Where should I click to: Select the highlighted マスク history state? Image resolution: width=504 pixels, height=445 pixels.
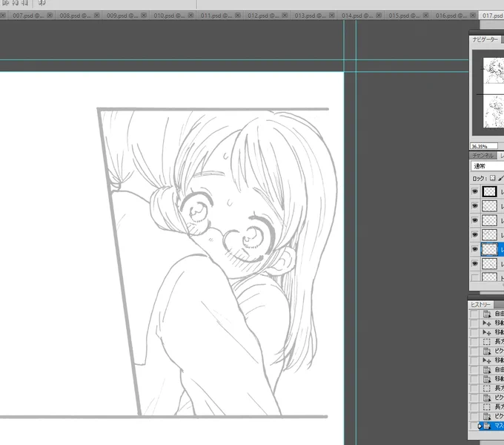click(491, 426)
